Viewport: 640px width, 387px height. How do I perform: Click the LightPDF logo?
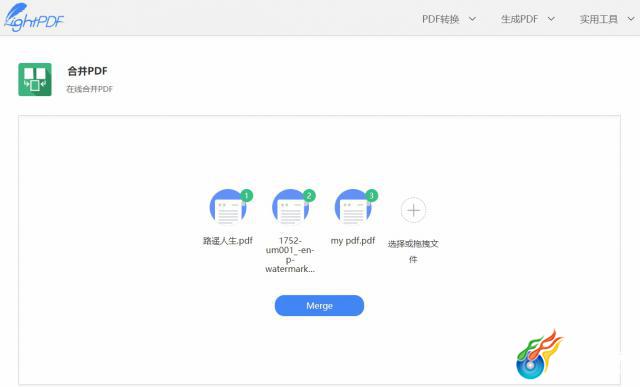coord(33,18)
